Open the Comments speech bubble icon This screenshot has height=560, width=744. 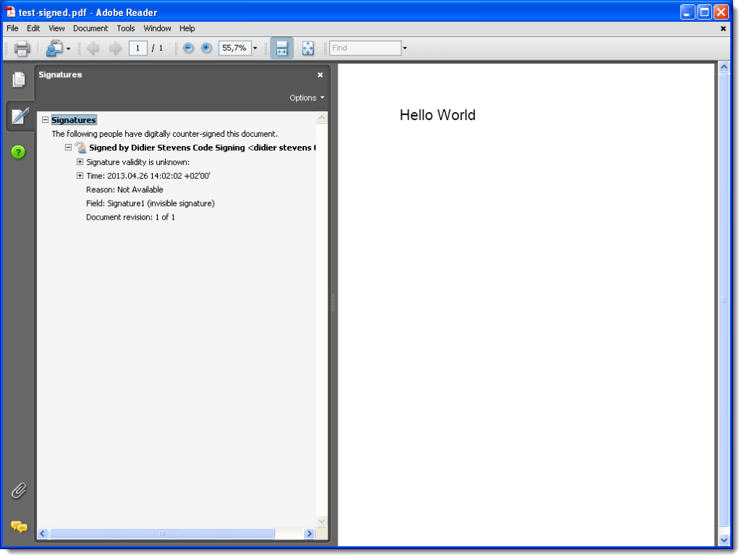[x=18, y=526]
